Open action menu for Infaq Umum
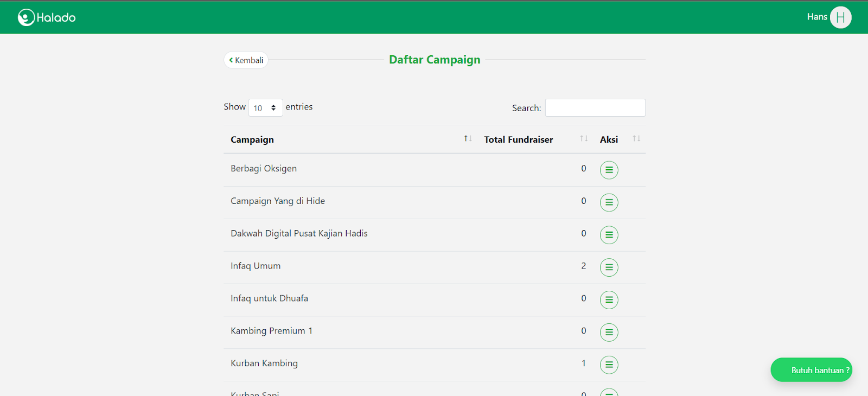The height and width of the screenshot is (396, 868). point(609,267)
